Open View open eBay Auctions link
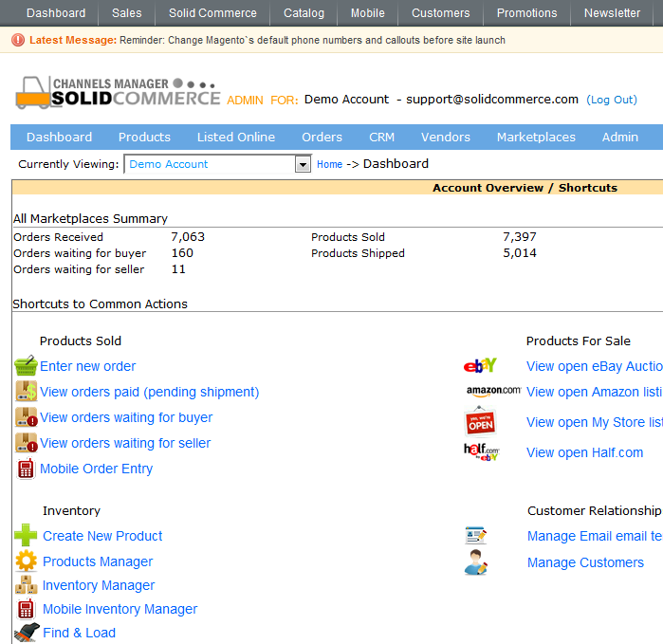 [595, 366]
